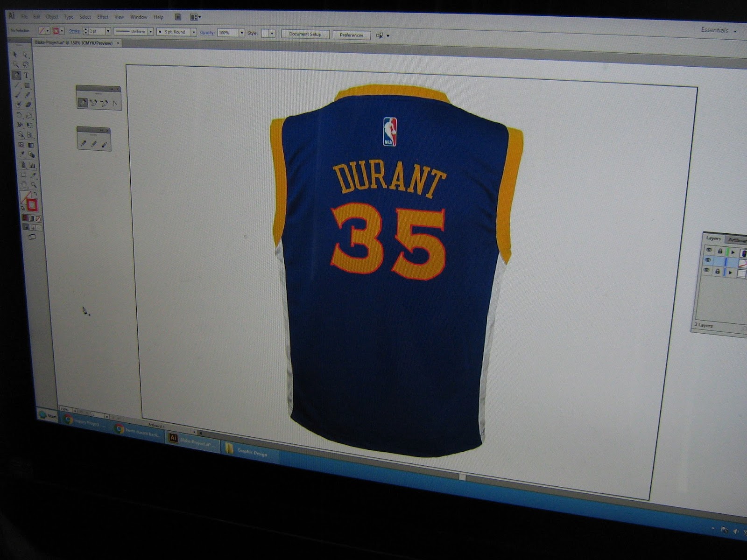
Task: Choose Convert Anchor Point tool in floating panel
Action: (115, 104)
